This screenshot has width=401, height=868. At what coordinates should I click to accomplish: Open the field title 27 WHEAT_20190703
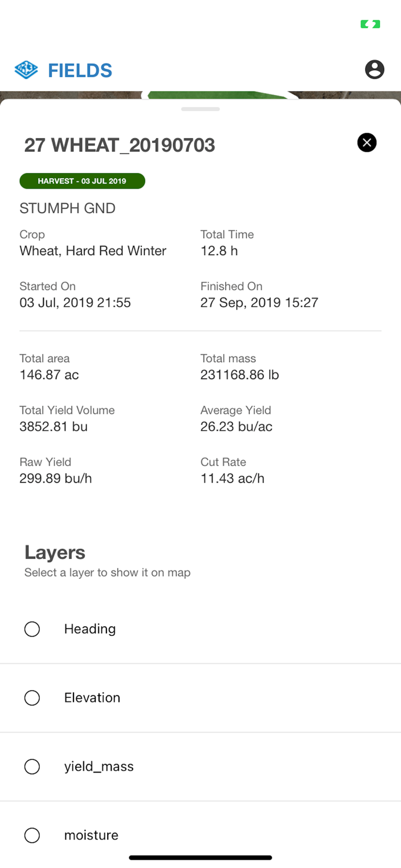(119, 145)
